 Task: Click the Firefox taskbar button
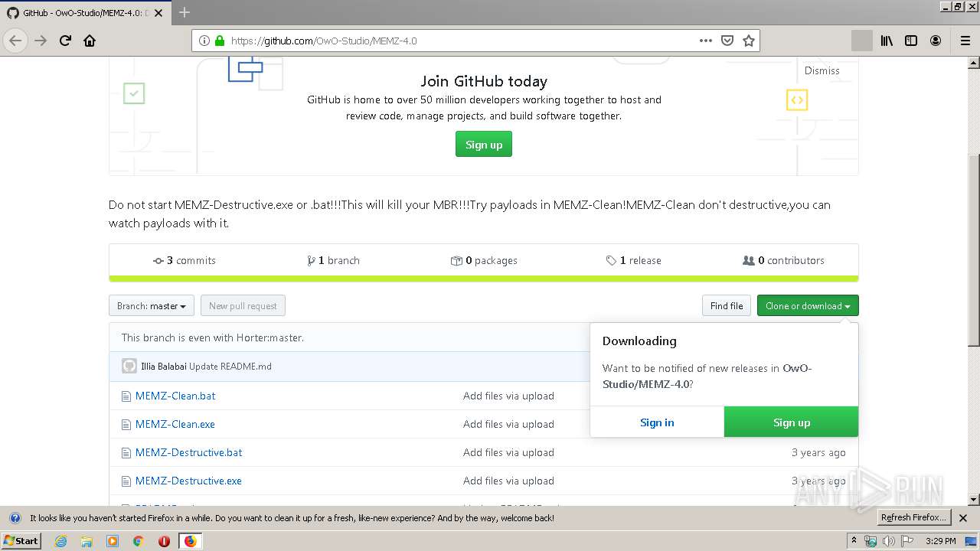click(190, 541)
